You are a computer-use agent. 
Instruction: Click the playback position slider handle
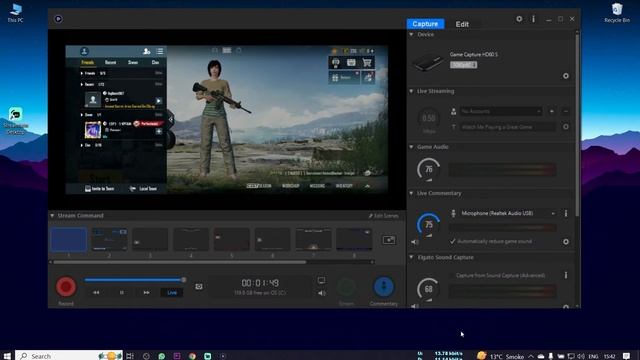184,280
